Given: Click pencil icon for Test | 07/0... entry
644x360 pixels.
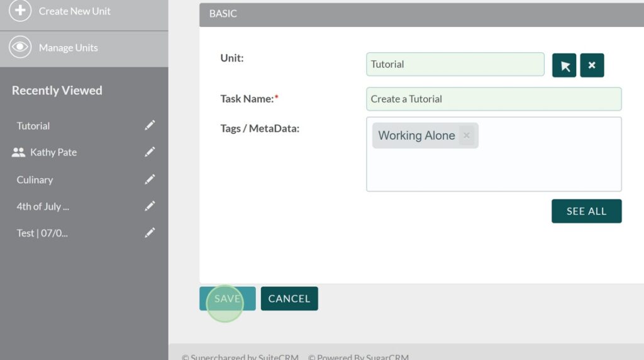Looking at the screenshot, I should 150,233.
